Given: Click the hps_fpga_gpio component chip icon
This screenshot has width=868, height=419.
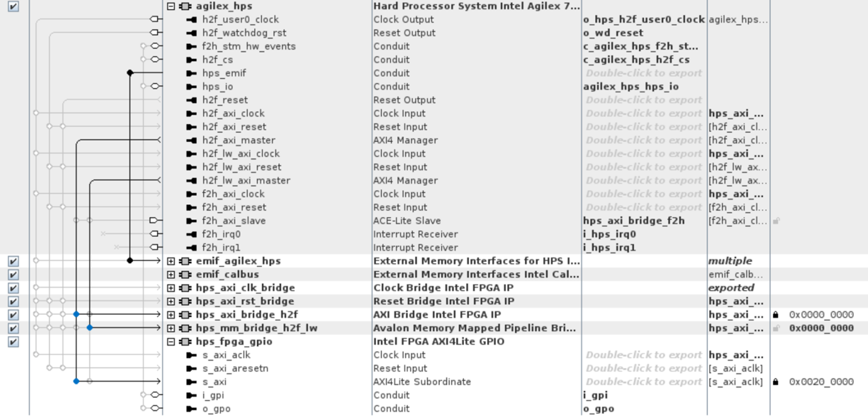Looking at the screenshot, I should pos(185,342).
